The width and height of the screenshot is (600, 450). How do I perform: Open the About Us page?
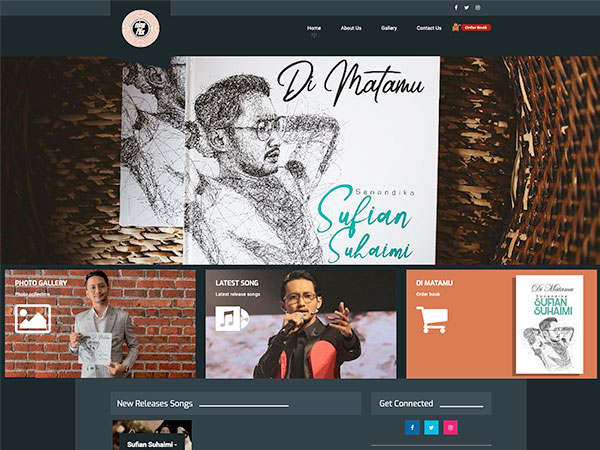click(351, 28)
